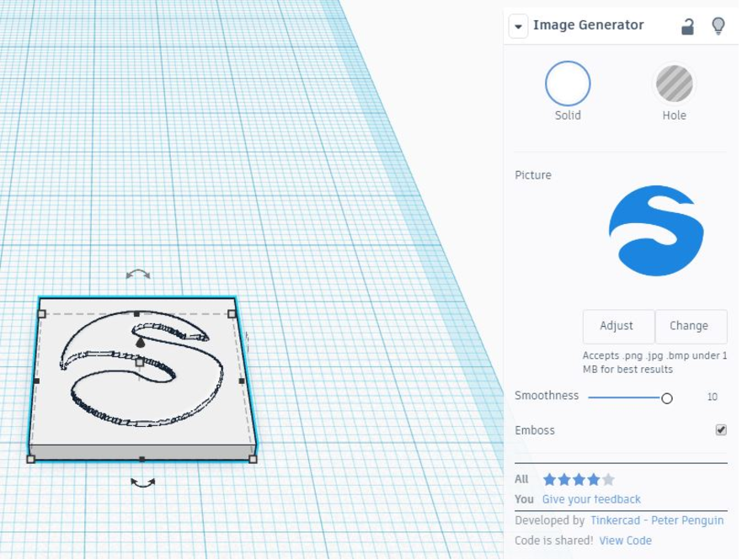Click the lock editing padlock icon
Image resolution: width=742 pixels, height=560 pixels.
tap(688, 26)
